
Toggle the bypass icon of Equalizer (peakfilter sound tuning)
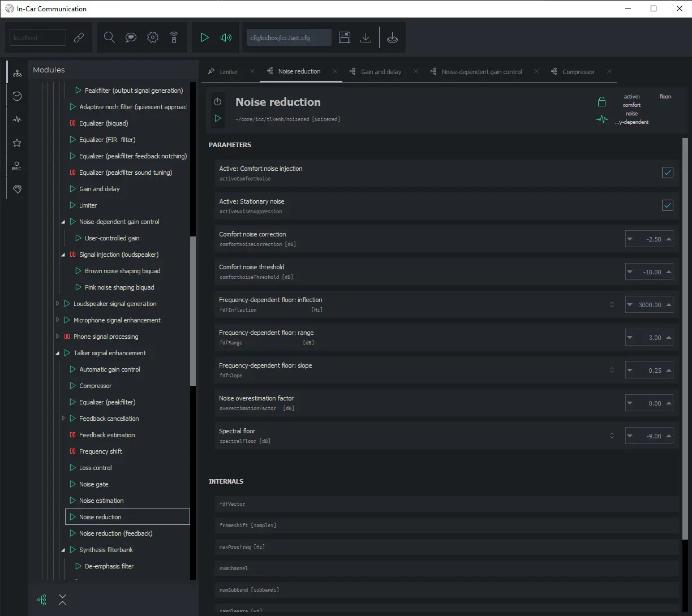(72, 173)
